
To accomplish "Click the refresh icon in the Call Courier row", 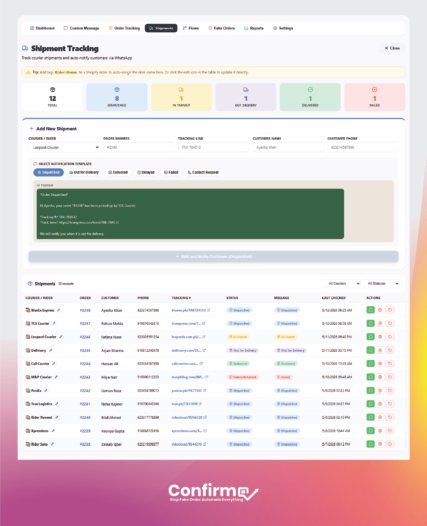I will [390, 364].
